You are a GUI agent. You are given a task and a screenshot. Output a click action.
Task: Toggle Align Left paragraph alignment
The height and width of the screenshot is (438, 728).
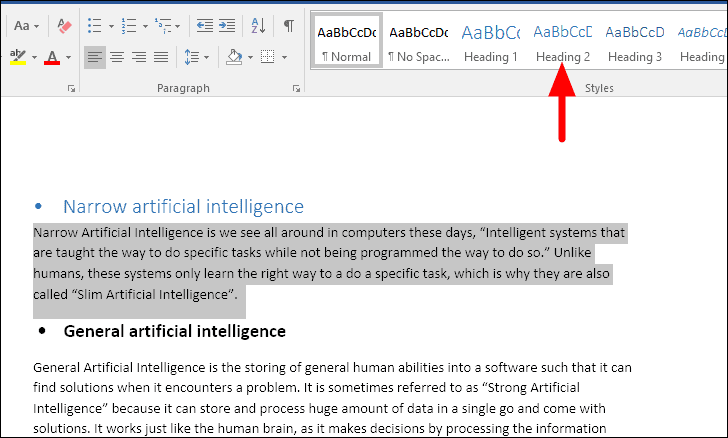tap(95, 57)
